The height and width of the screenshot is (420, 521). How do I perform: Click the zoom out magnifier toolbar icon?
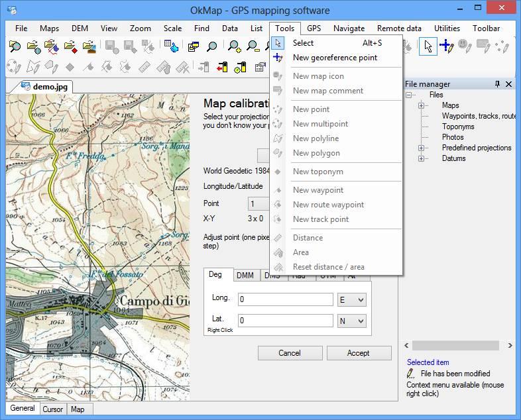click(x=253, y=46)
